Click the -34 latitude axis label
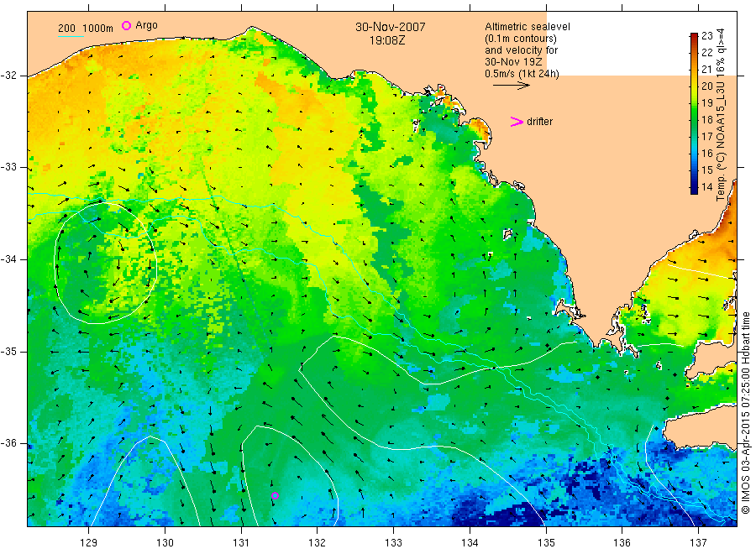Viewport: 756px width, 554px height. 8,259
